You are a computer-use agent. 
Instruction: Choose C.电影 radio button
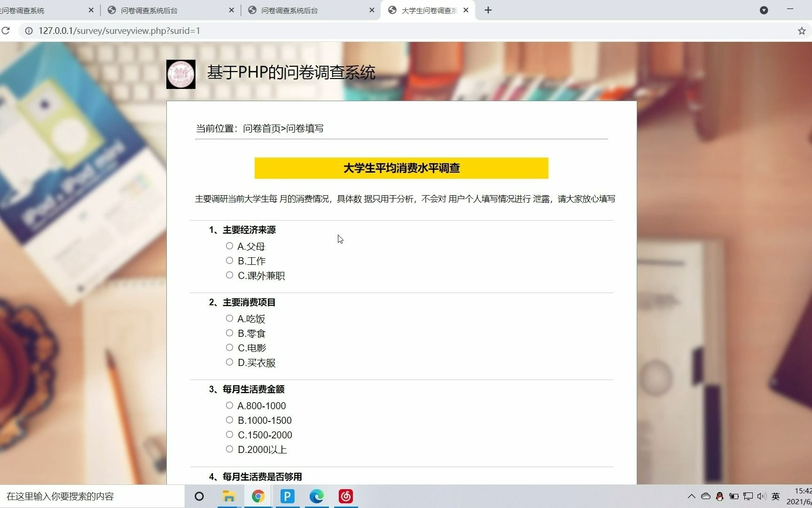click(229, 348)
